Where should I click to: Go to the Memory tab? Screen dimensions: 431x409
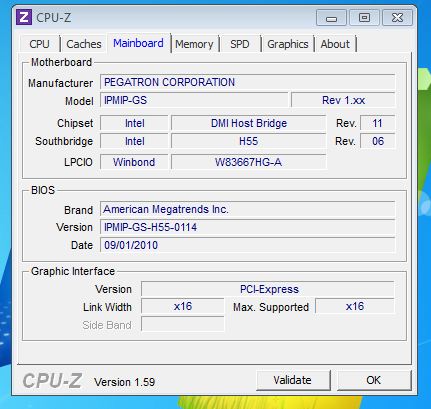pos(194,44)
